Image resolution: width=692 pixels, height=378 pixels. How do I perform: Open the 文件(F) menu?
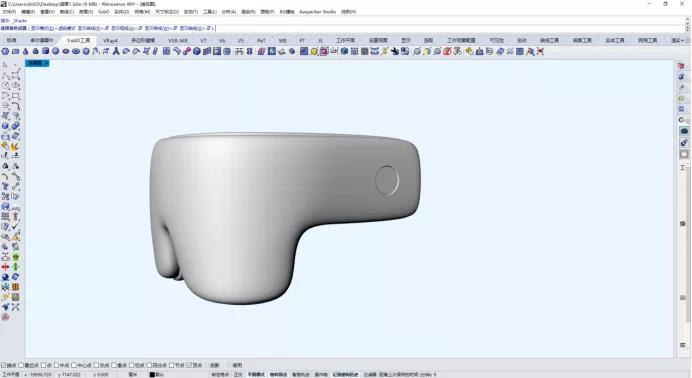pos(9,12)
